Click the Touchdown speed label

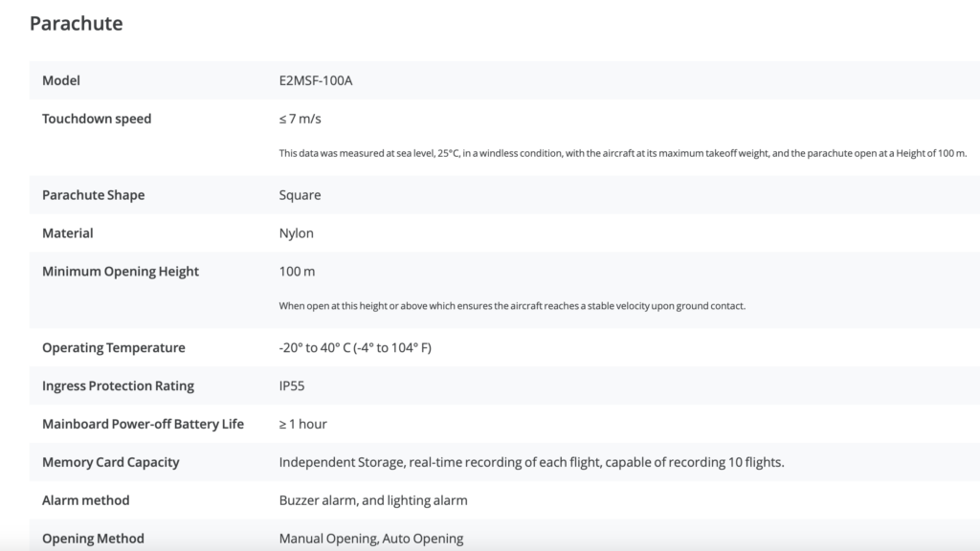coord(97,119)
